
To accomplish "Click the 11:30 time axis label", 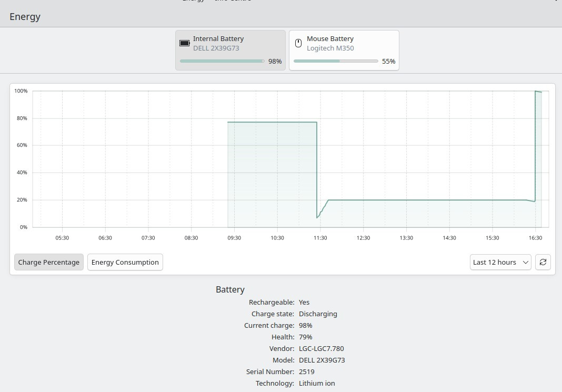I will [x=320, y=238].
